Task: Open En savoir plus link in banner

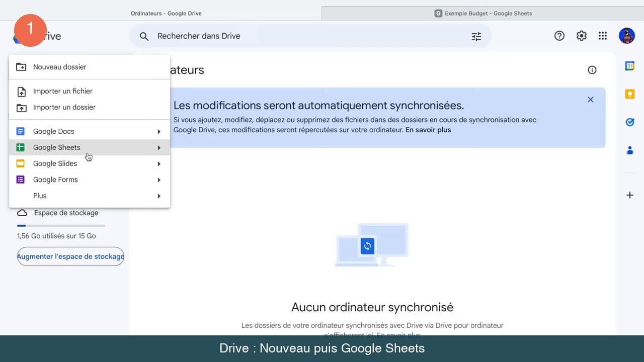Action: [x=428, y=130]
